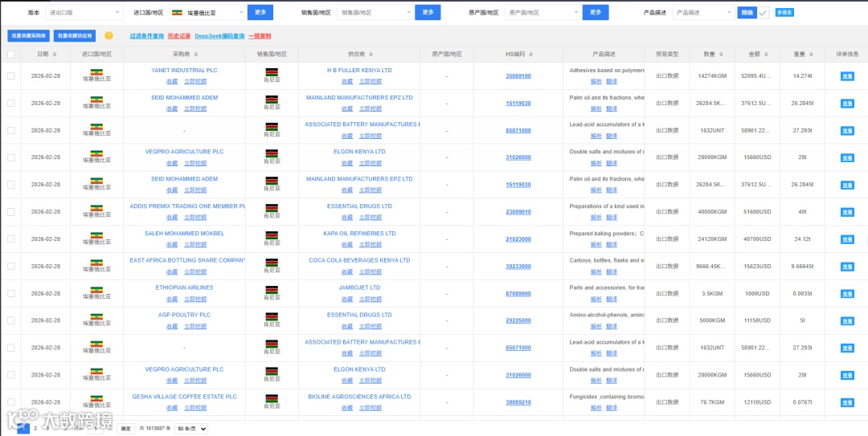
Task: Click the 精确 button
Action: tap(747, 12)
